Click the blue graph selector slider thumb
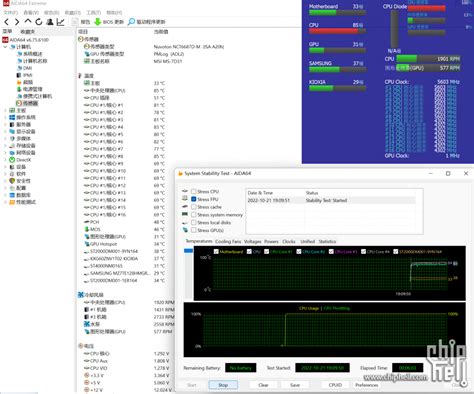 188,251
